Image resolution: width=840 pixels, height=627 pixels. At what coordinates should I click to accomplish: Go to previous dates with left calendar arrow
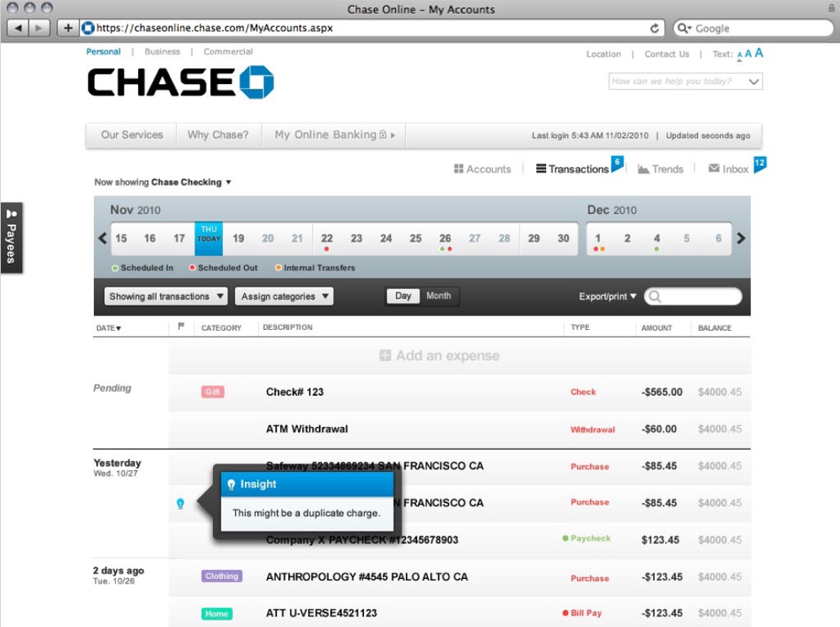[103, 238]
